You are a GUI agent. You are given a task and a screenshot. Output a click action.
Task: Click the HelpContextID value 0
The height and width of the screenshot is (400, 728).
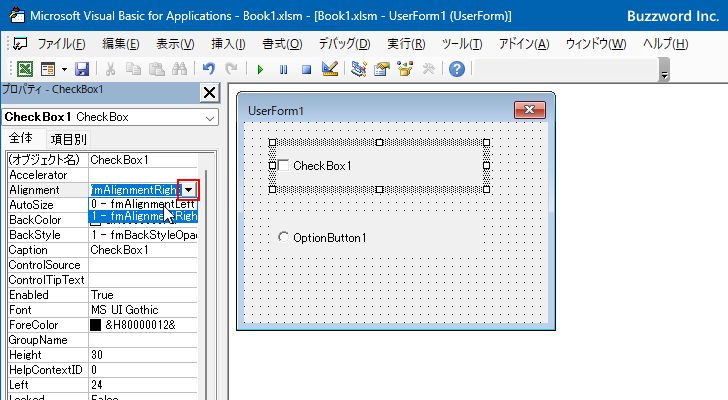tap(143, 370)
